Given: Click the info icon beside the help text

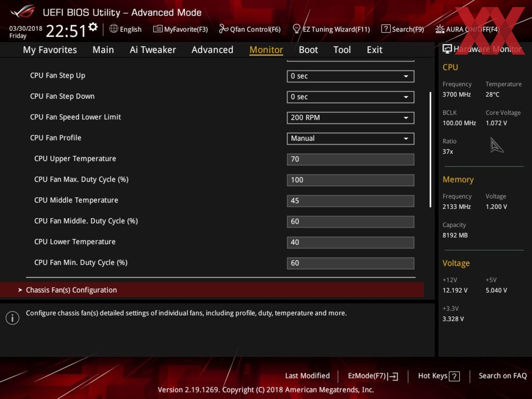Looking at the screenshot, I should (13, 318).
